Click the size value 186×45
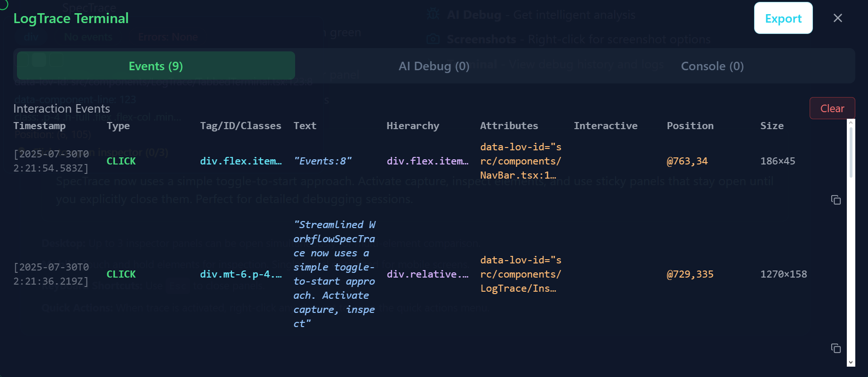The width and height of the screenshot is (868, 377). 778,161
